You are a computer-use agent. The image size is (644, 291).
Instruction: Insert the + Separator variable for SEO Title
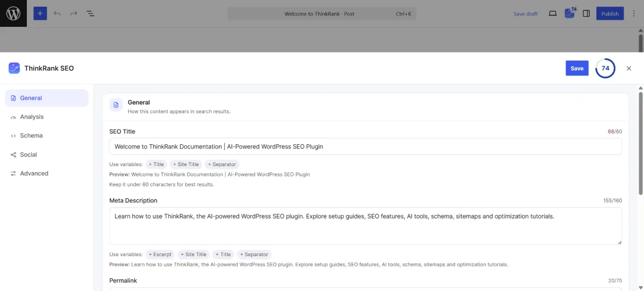[x=221, y=165]
